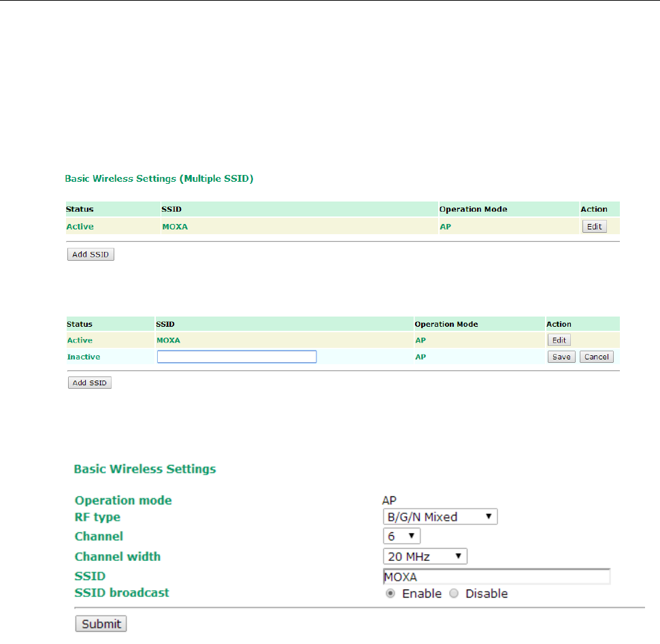Viewport: 660px width, 644px height.
Task: Click the Inactive status text
Action: click(84, 357)
